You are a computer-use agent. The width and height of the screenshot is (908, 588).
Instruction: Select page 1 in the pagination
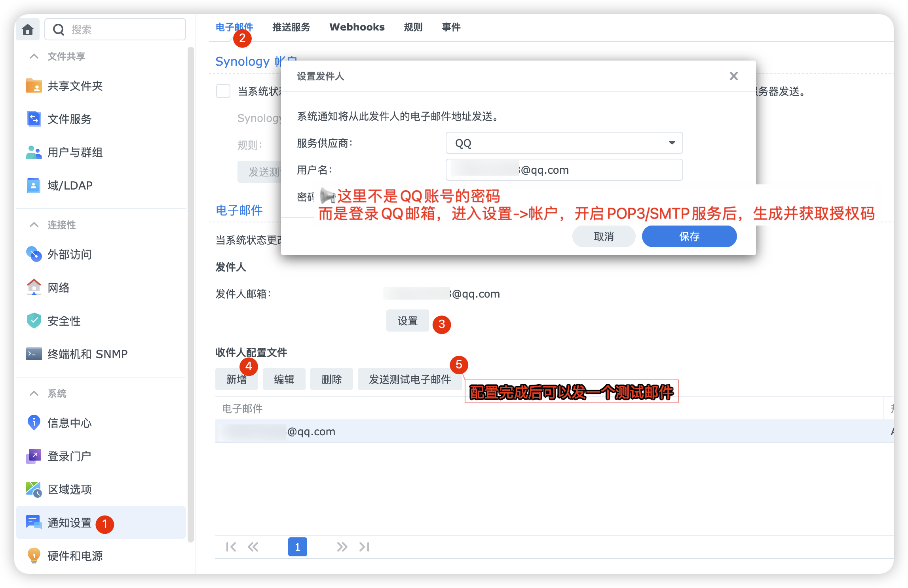[297, 547]
